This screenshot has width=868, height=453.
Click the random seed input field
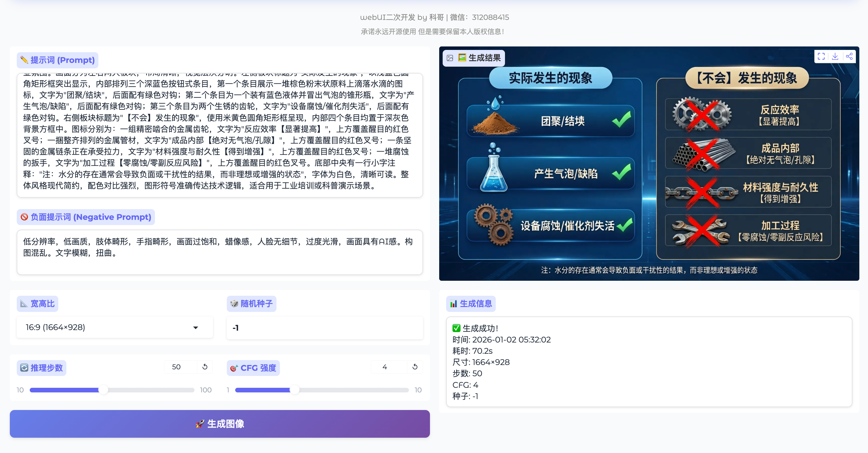[x=324, y=328]
